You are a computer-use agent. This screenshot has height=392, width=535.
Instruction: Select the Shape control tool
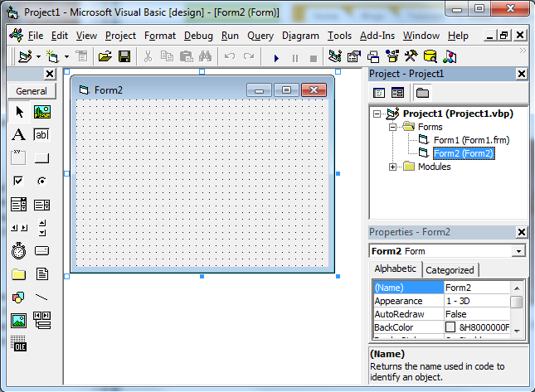[x=18, y=298]
